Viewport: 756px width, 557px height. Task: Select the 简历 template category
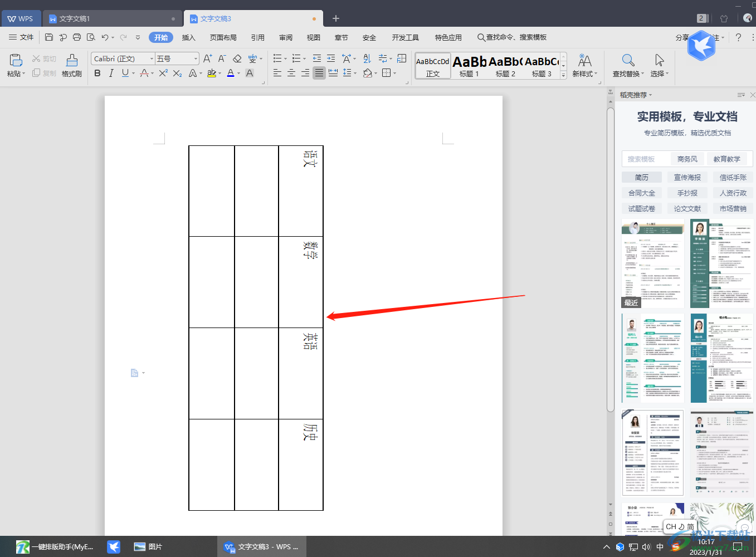(x=642, y=177)
